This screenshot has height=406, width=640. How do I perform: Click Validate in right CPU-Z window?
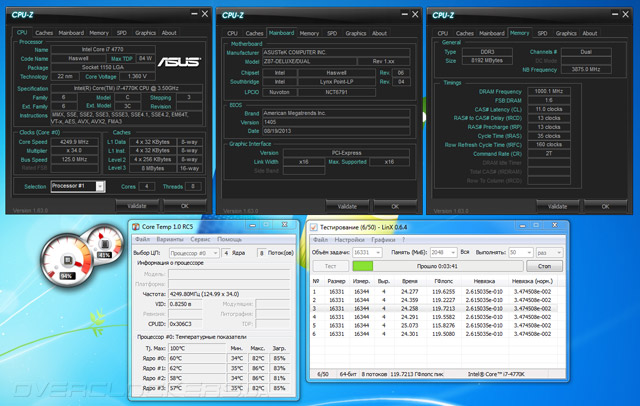(x=558, y=206)
